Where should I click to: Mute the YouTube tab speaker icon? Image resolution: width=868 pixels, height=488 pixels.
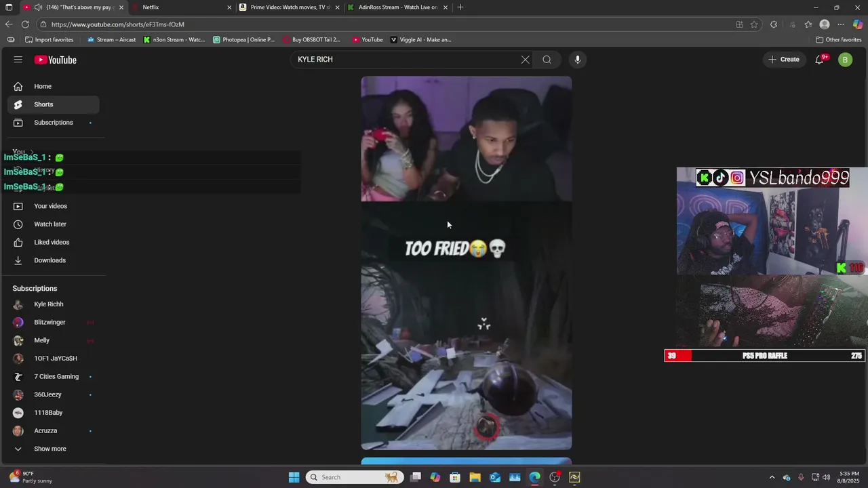[38, 7]
